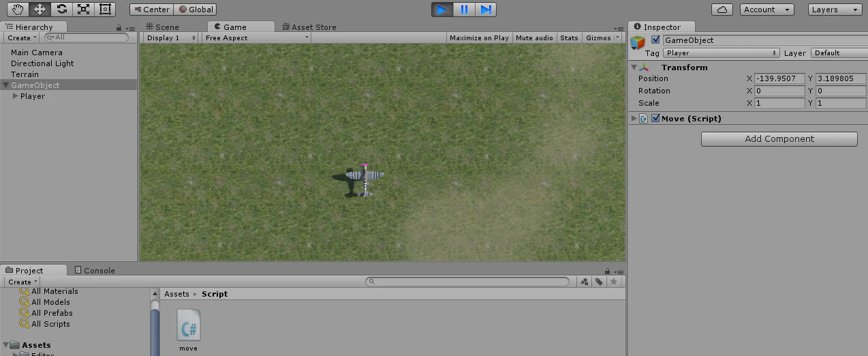Click the Move script C# icon
The image size is (868, 356).
point(644,119)
